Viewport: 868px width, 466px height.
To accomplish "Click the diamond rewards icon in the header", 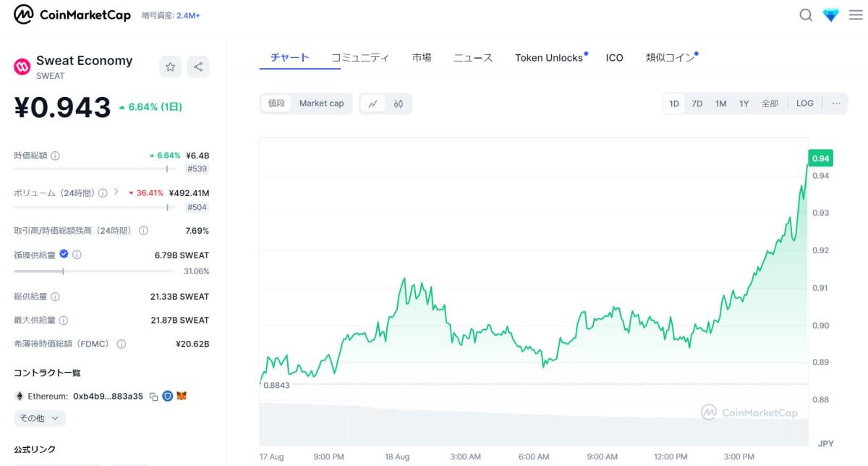I will tap(830, 14).
